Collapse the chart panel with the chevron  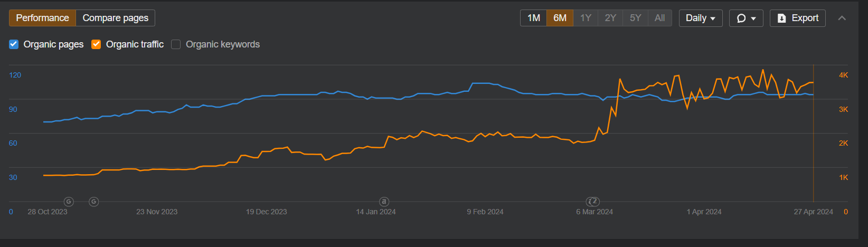tap(842, 18)
